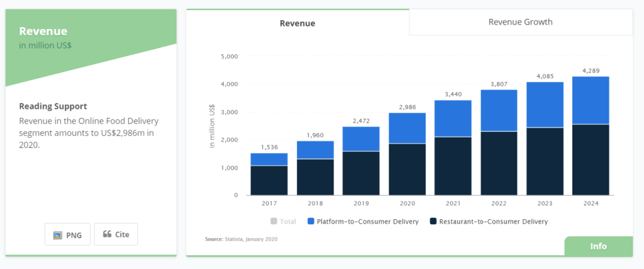Click the Cite quotation mark icon

tap(107, 234)
